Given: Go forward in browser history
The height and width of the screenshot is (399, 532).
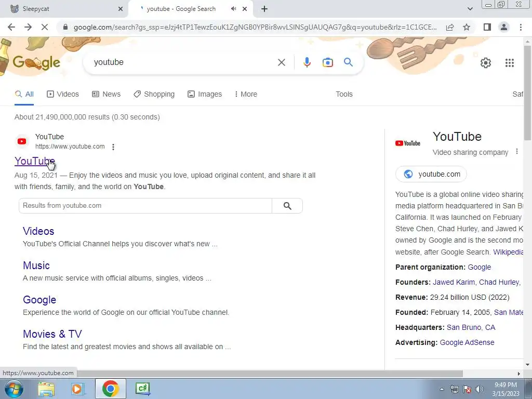Looking at the screenshot, I should [28, 27].
